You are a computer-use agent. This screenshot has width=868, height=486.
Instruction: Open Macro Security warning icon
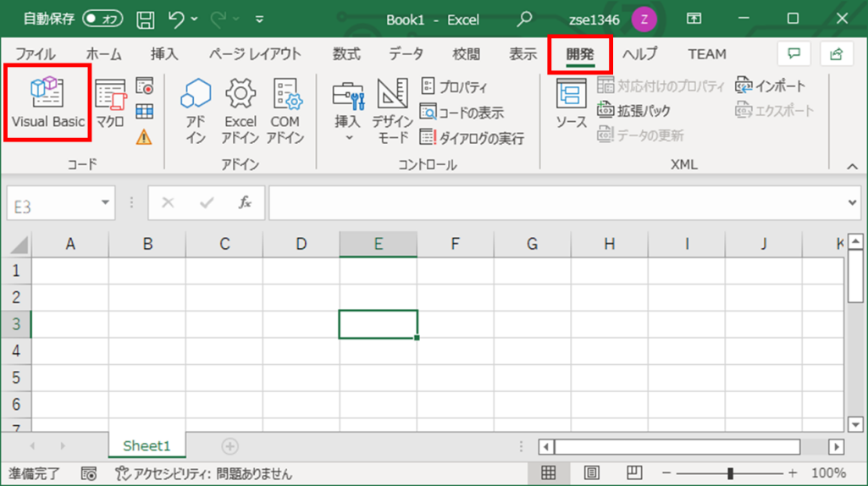[x=144, y=136]
